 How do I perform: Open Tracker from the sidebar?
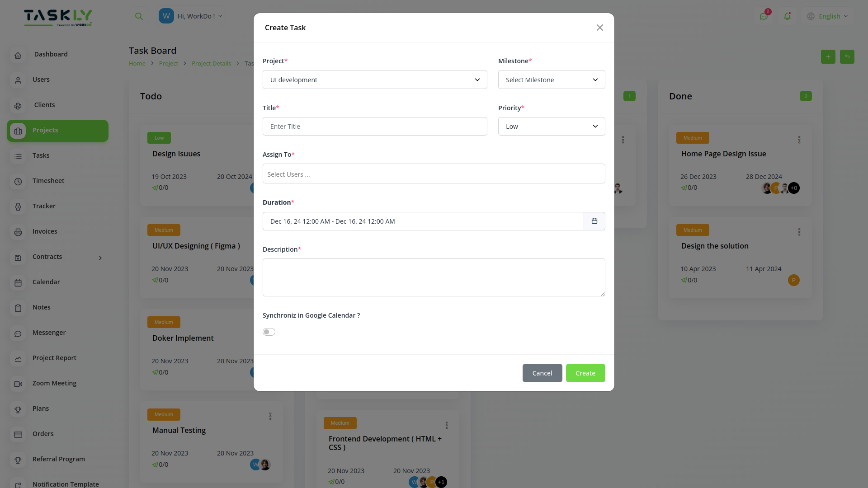44,206
